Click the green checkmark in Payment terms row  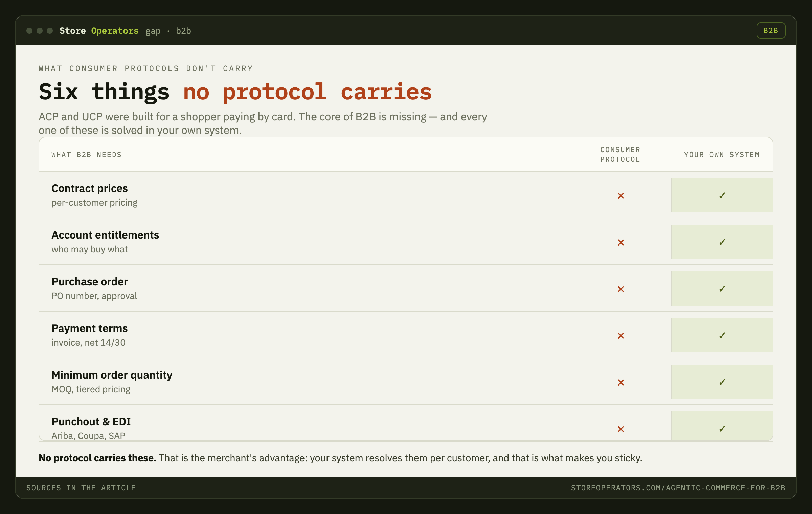click(x=722, y=335)
